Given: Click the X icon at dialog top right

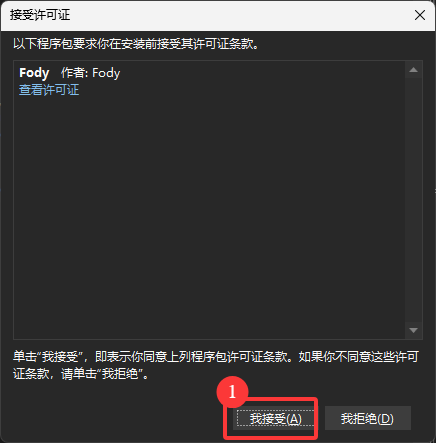Looking at the screenshot, I should [420, 15].
